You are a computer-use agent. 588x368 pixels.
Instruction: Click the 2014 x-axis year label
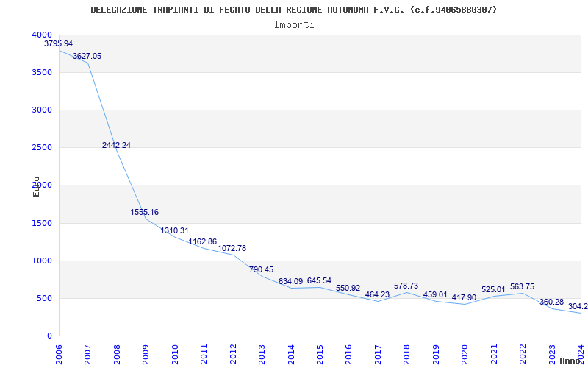pyautogui.click(x=290, y=354)
